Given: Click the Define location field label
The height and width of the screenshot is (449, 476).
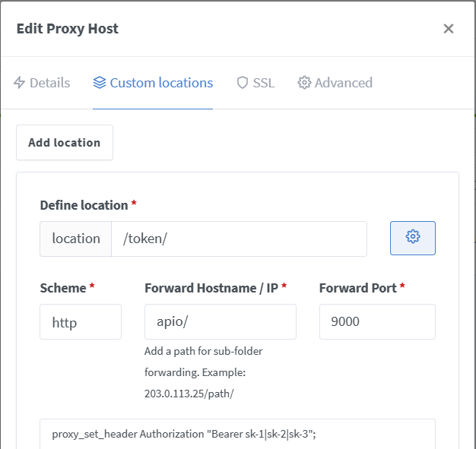Looking at the screenshot, I should click(84, 205).
